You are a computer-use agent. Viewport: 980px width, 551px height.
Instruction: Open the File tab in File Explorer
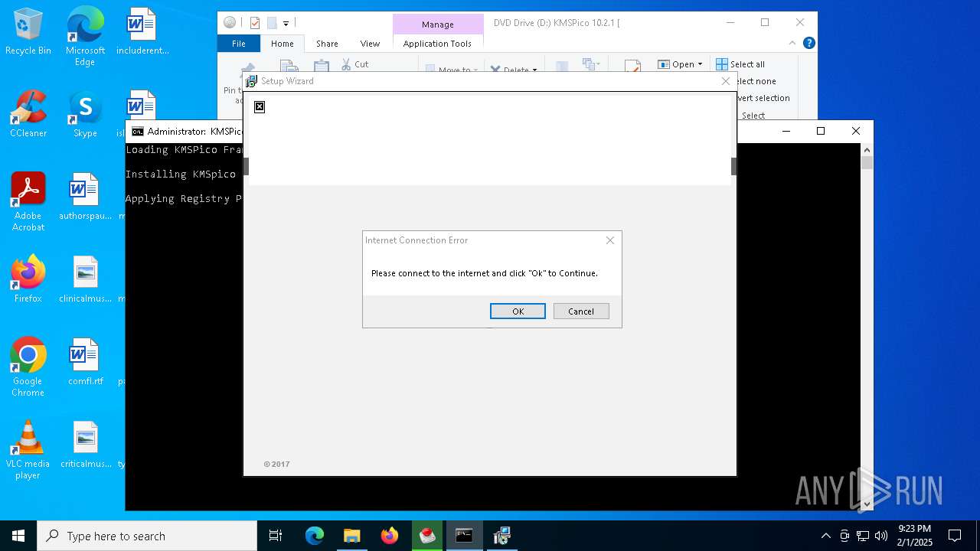(x=239, y=44)
